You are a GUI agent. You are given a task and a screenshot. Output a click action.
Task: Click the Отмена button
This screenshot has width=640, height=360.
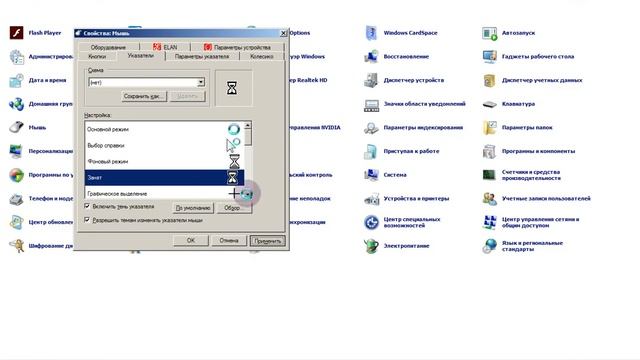click(x=229, y=240)
